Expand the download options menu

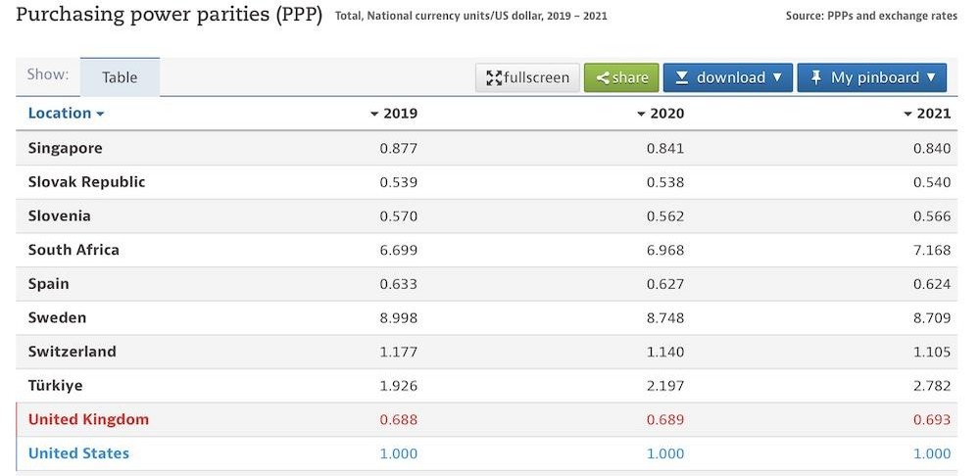(x=777, y=78)
